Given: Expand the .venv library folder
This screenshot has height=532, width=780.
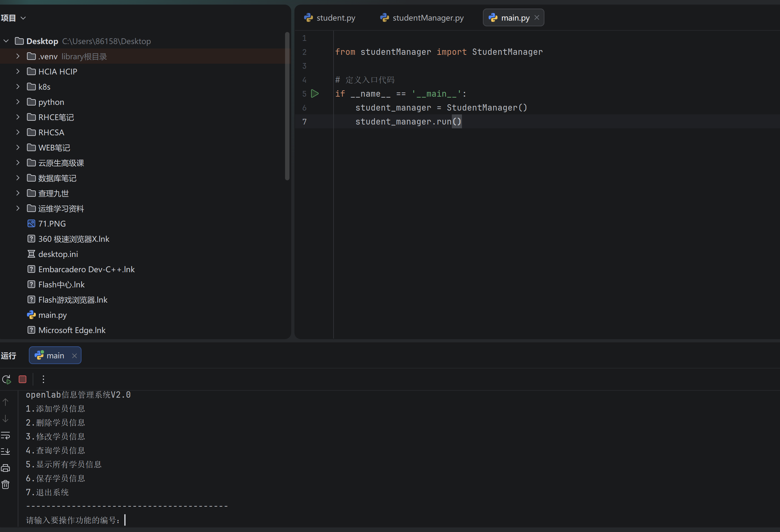Looking at the screenshot, I should [x=18, y=56].
